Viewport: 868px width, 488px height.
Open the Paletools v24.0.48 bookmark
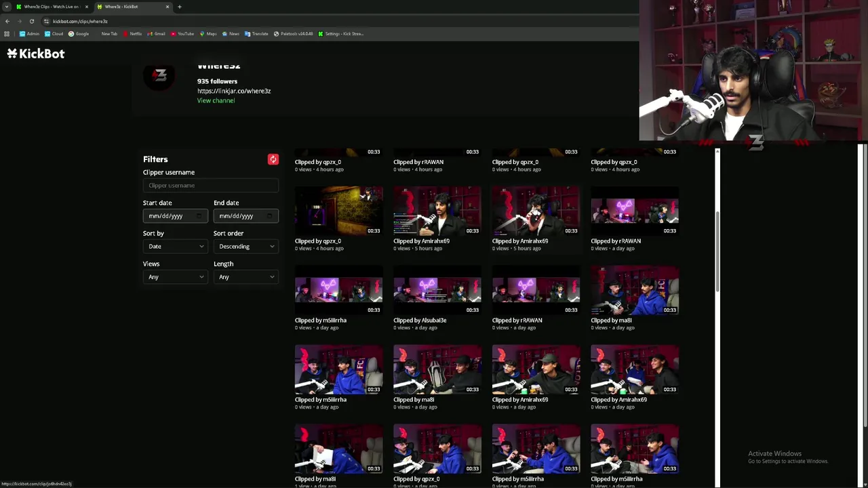[294, 33]
